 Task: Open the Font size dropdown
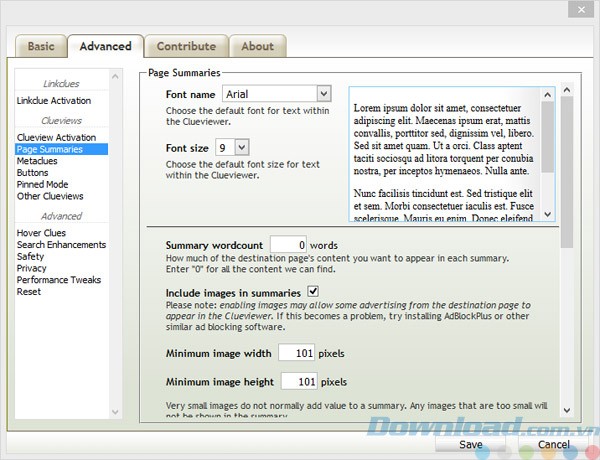[x=233, y=147]
